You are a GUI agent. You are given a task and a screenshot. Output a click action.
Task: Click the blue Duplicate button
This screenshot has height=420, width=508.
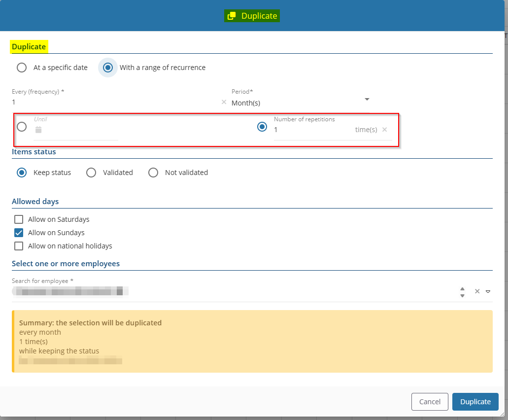coord(475,402)
